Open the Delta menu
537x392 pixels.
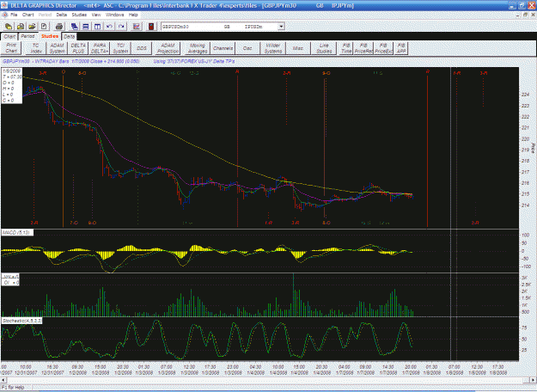coord(62,15)
